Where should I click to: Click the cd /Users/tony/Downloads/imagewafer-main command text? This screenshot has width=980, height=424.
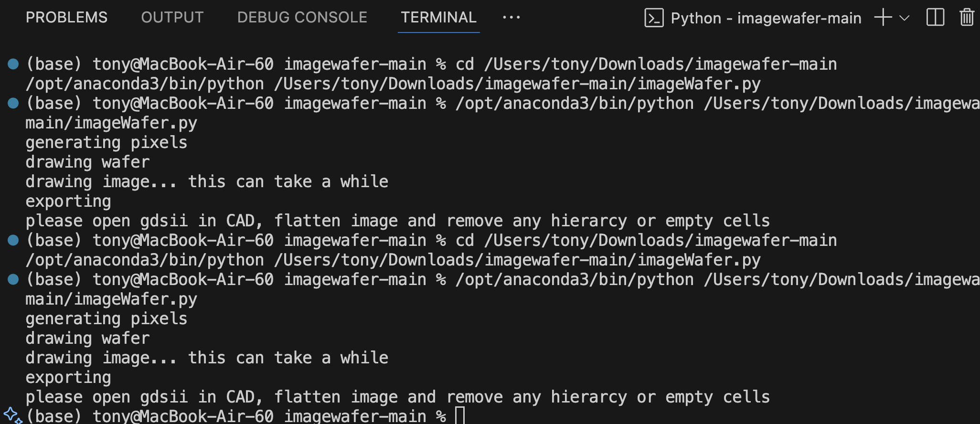(x=645, y=64)
